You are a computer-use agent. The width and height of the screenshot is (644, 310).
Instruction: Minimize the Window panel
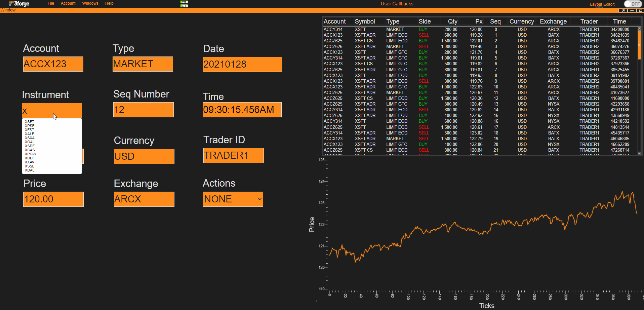pos(632,10)
